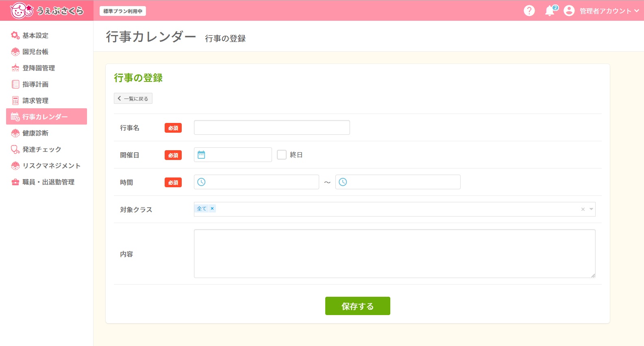Open the help question mark icon
644x346 pixels.
coord(529,11)
